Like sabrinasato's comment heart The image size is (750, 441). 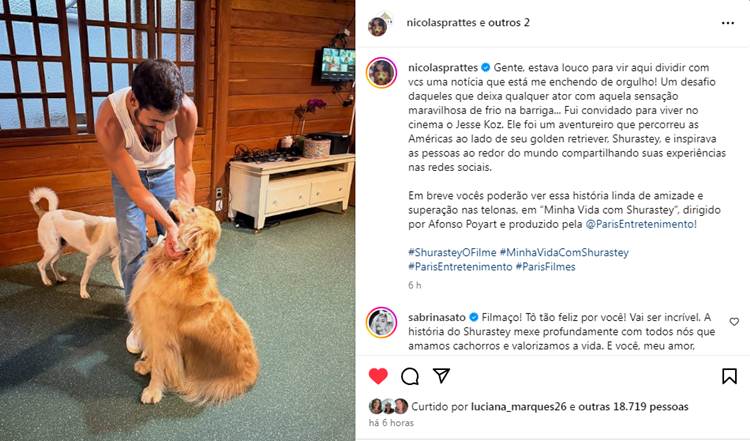click(734, 322)
